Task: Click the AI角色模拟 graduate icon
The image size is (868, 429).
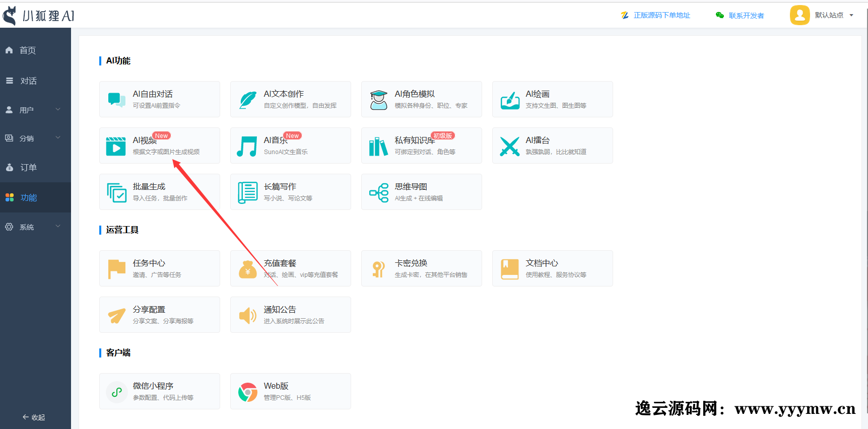Action: (x=379, y=100)
